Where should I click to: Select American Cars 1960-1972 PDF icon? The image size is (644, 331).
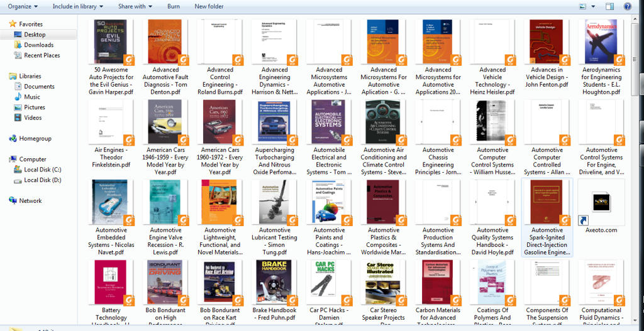click(220, 122)
